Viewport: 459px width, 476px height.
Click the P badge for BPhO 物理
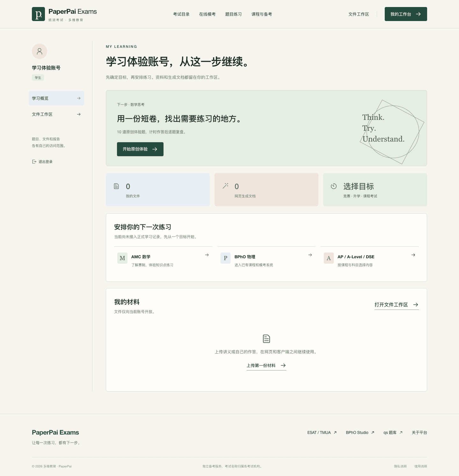point(225,258)
